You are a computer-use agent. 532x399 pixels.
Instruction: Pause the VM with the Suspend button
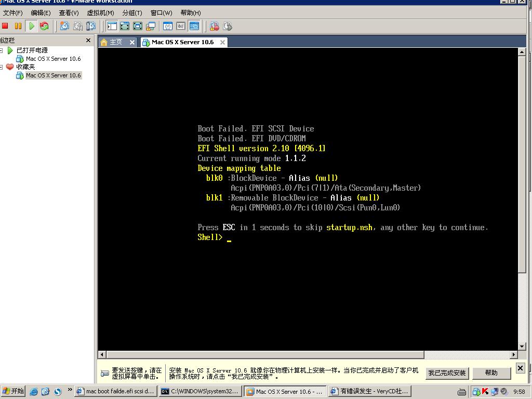pyautogui.click(x=18, y=26)
